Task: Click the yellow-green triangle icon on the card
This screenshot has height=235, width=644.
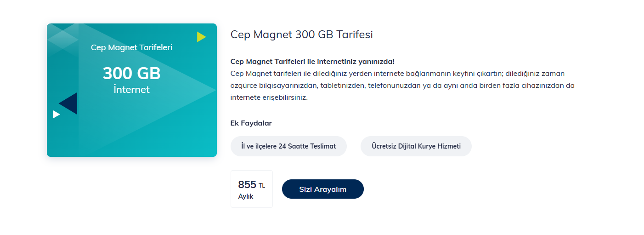Action: (x=201, y=37)
